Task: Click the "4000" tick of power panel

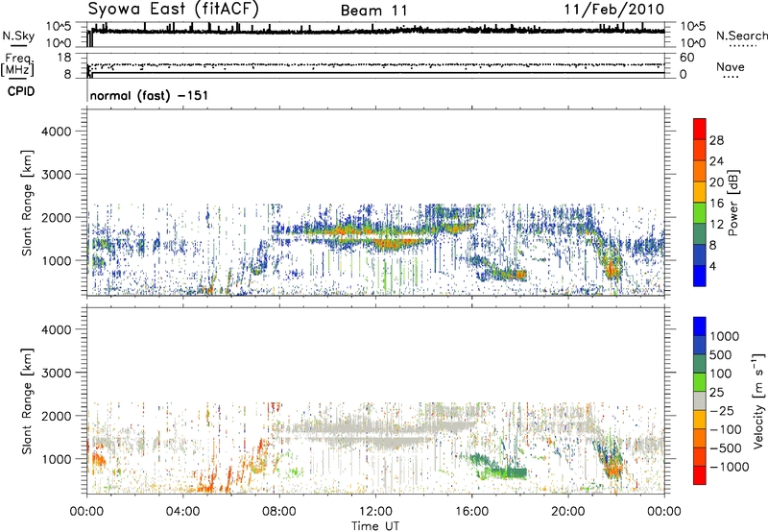Action: click(56, 132)
